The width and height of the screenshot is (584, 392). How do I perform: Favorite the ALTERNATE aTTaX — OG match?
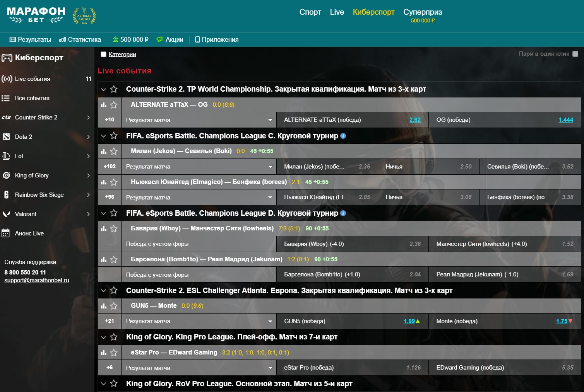[x=114, y=105]
